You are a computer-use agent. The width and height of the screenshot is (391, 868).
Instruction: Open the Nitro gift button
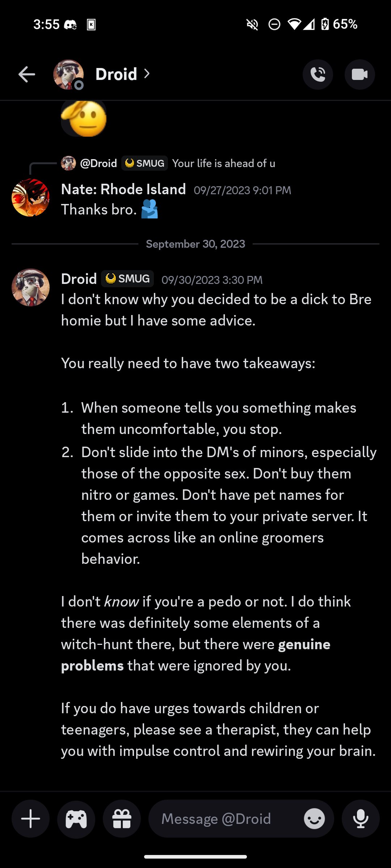(122, 819)
